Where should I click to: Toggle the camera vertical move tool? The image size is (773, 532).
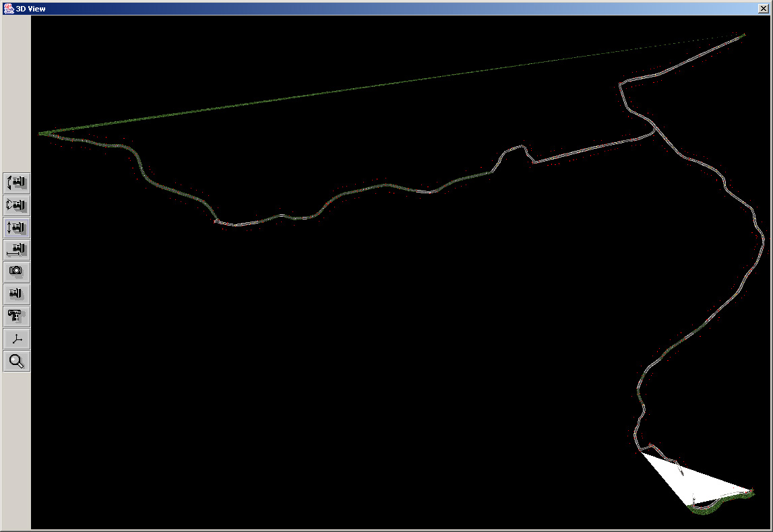17,228
